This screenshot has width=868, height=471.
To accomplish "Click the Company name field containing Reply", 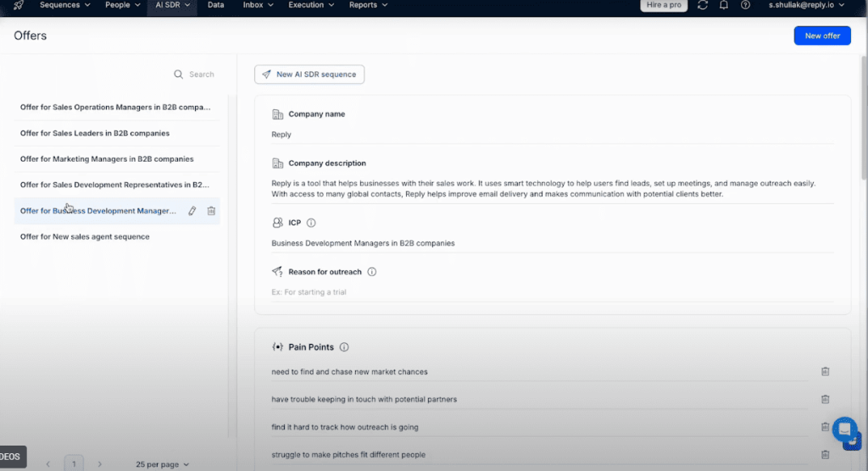I will click(553, 135).
